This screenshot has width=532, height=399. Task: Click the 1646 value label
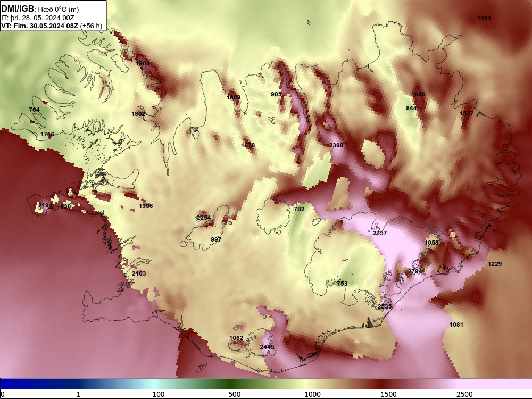[418, 94]
